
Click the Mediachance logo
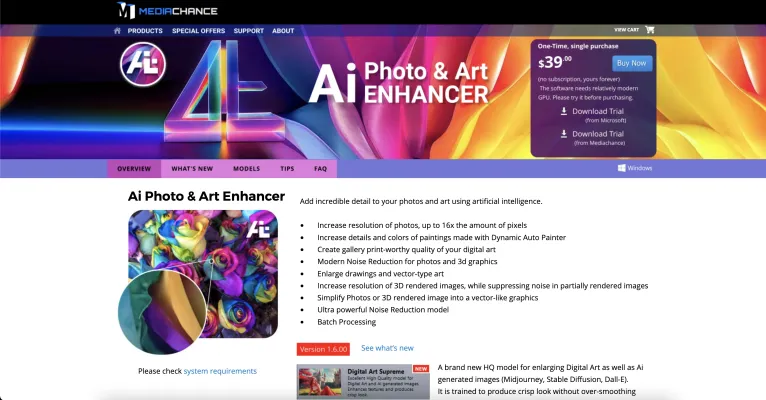click(x=167, y=10)
